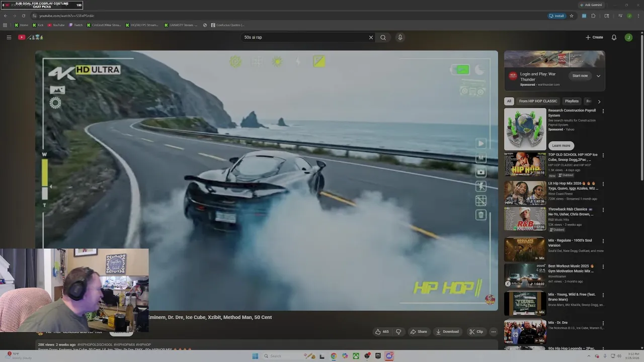Click Learn more on Payroll ad
Image resolution: width=644 pixels, height=362 pixels.
561,145
